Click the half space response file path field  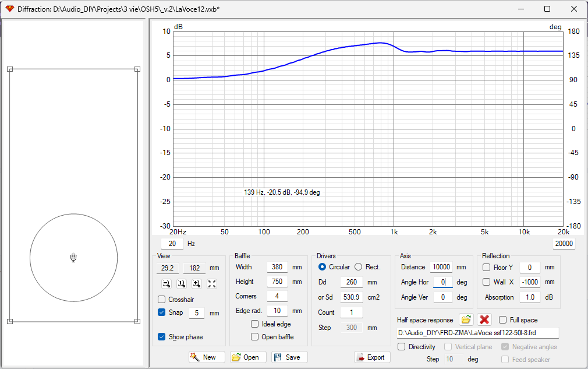[x=478, y=333]
